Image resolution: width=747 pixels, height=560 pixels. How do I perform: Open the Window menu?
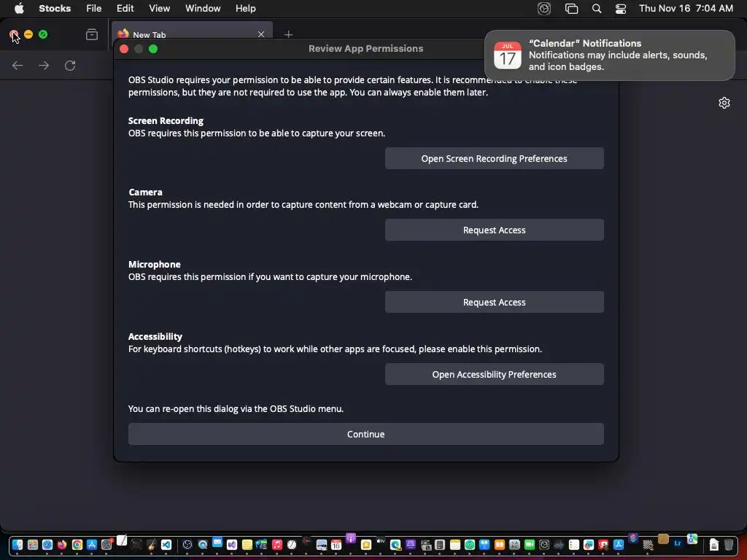pos(203,9)
